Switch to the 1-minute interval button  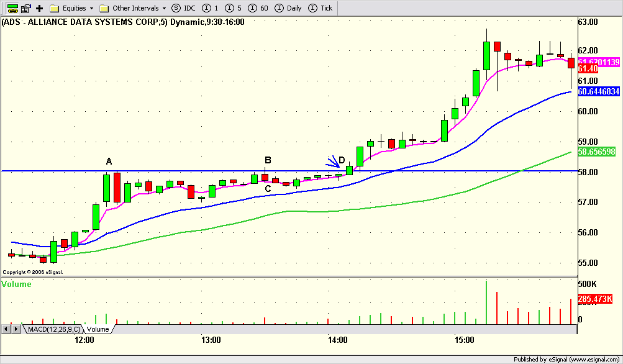coord(211,8)
